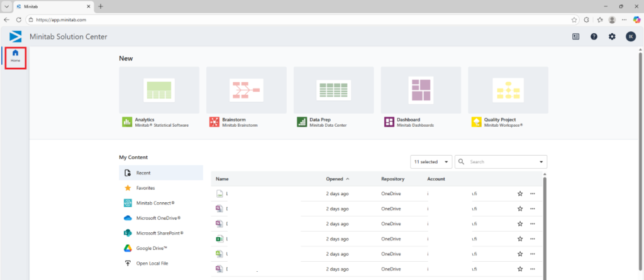Screen dimensions: 644x280
Task: Launch the Data Prep tool
Action: pyautogui.click(x=333, y=90)
